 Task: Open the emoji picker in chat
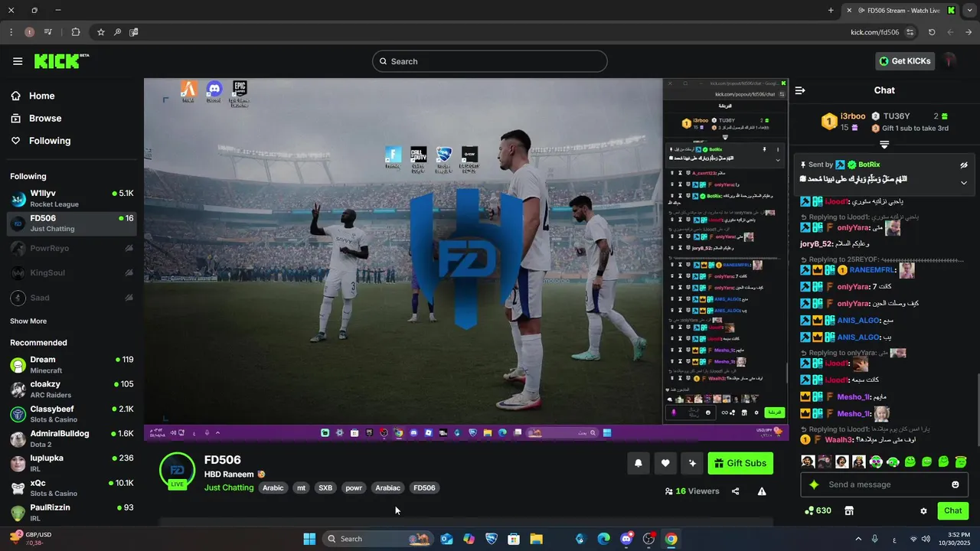(955, 484)
